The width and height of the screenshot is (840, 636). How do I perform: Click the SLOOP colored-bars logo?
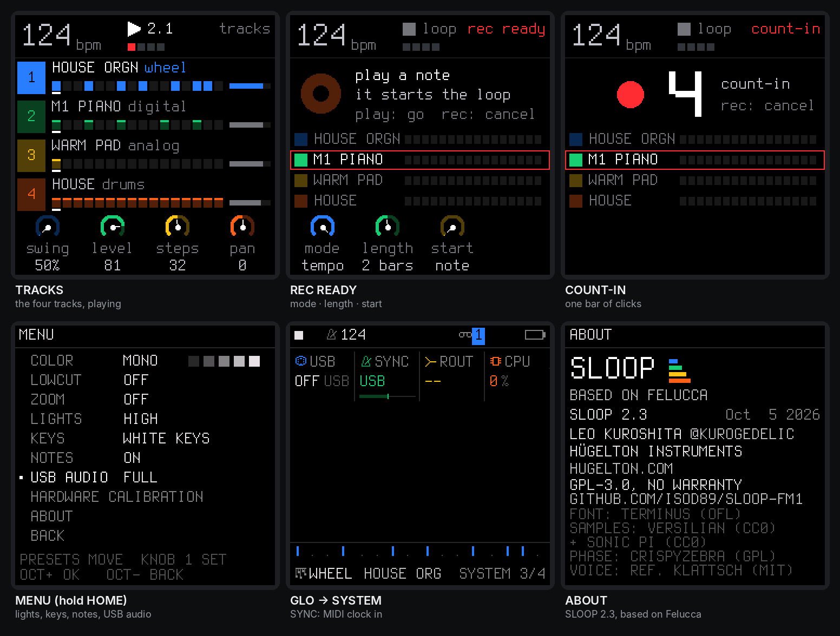[679, 370]
